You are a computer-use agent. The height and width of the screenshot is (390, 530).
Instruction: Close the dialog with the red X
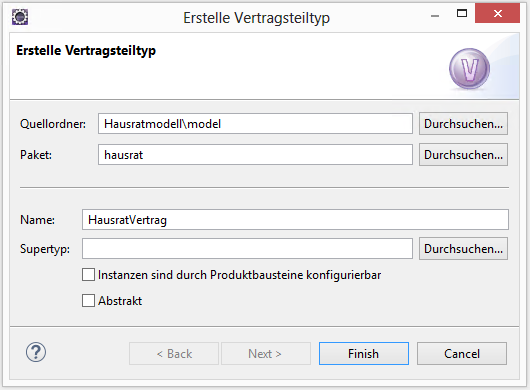(x=497, y=14)
